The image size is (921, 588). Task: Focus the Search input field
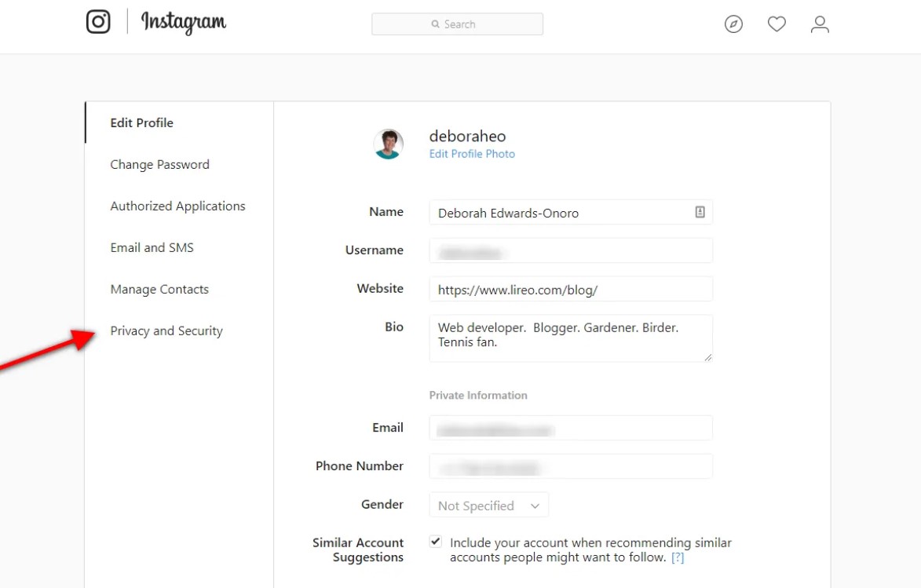(458, 24)
